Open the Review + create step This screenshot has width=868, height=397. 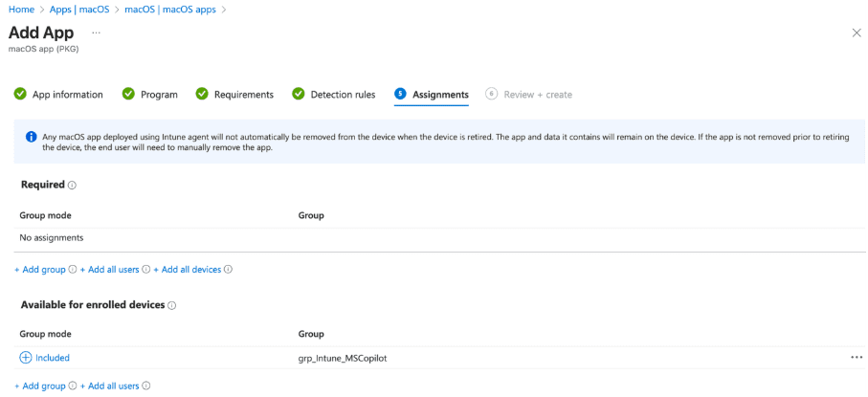click(529, 95)
